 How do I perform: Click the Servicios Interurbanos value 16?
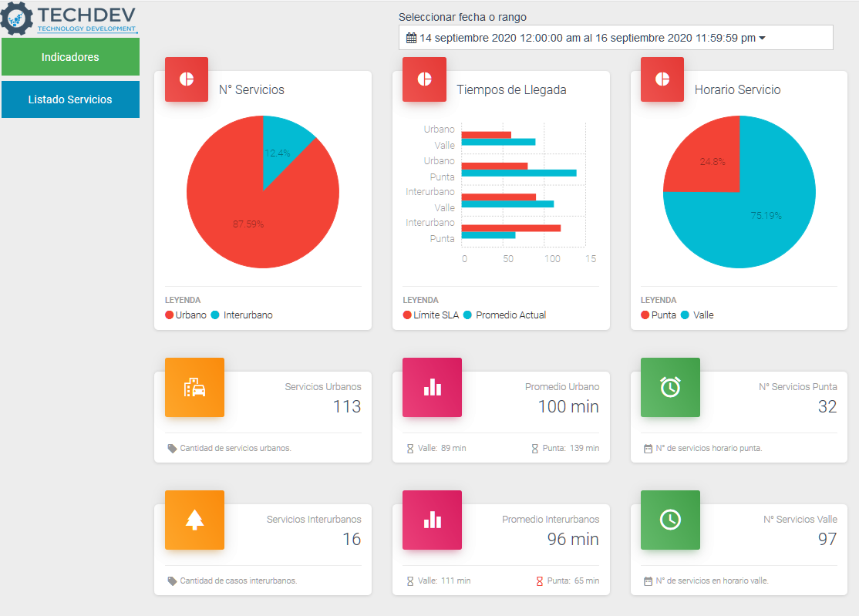[x=352, y=539]
